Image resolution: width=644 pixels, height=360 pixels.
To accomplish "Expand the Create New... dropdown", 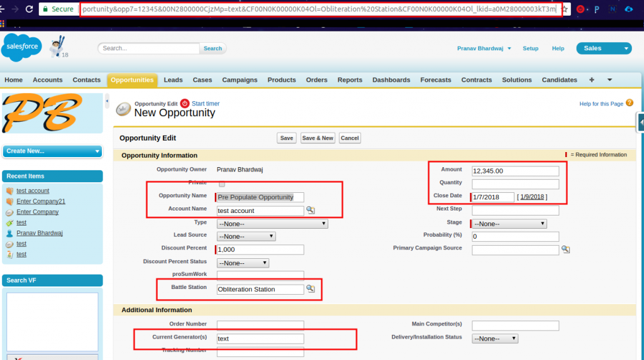I will click(x=53, y=151).
